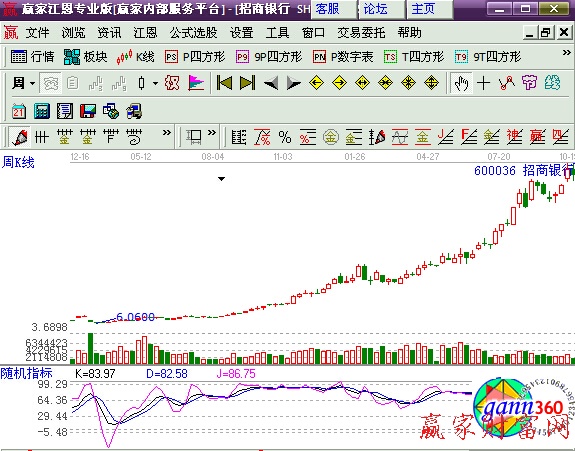Select the crosshair cursor tool
The image size is (575, 451).
click(484, 83)
